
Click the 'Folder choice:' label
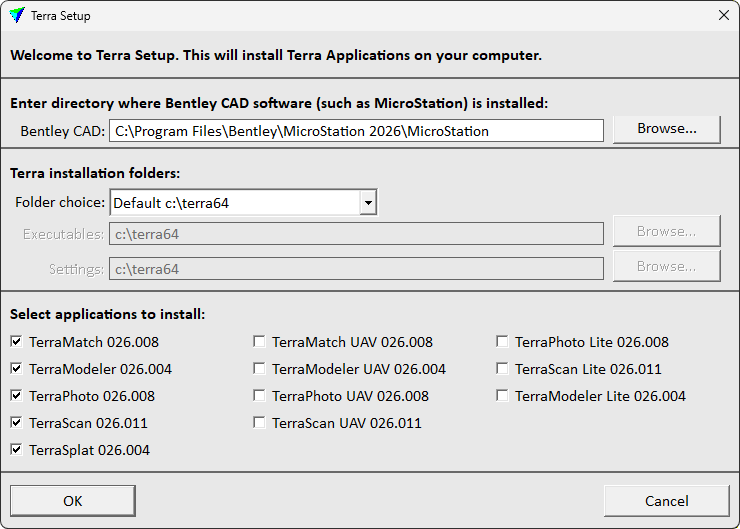point(60,202)
